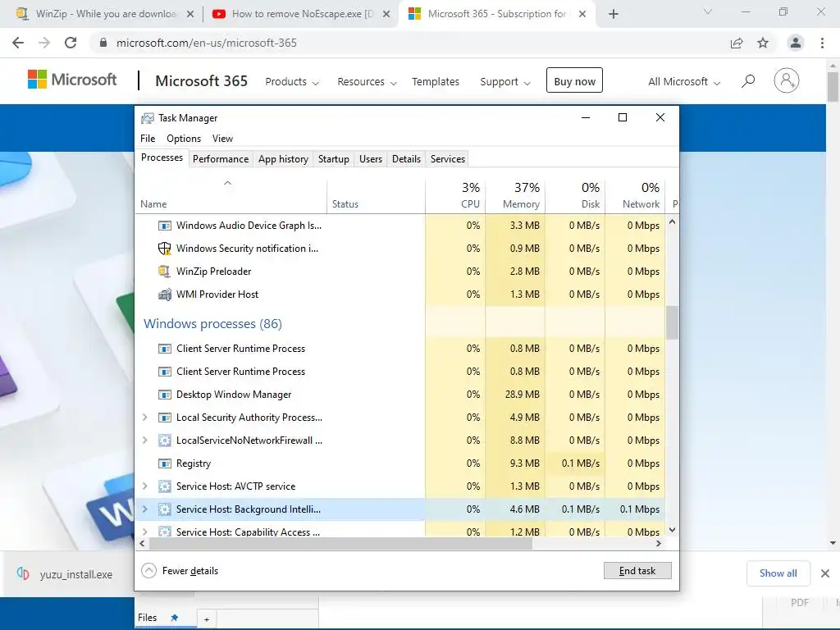Click the share page icon in address bar
Image resolution: width=840 pixels, height=630 pixels.
coord(737,43)
